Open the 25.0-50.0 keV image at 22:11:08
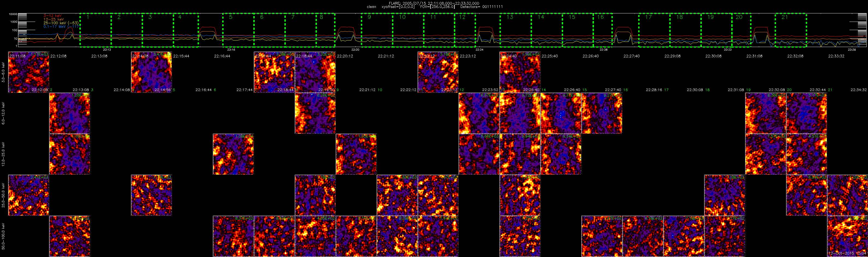Screen dimensions: 868x257 [x=29, y=195]
